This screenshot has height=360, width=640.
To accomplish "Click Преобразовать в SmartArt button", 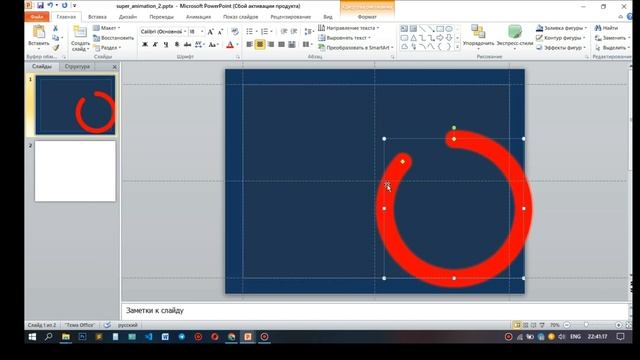I will pyautogui.click(x=356, y=47).
